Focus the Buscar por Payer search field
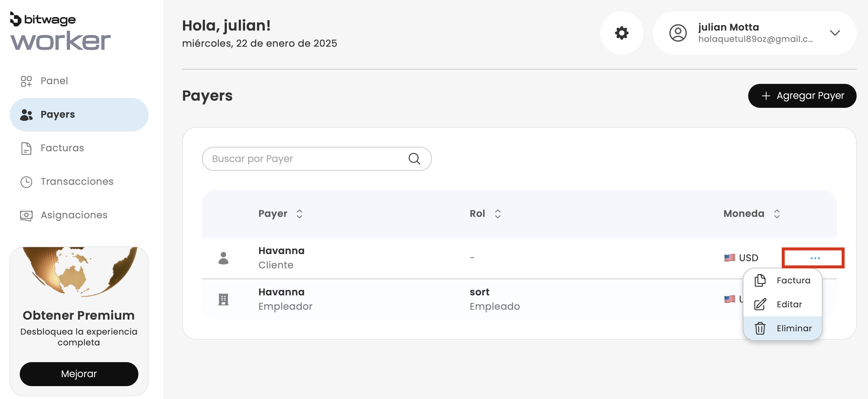868x399 pixels. (x=307, y=159)
